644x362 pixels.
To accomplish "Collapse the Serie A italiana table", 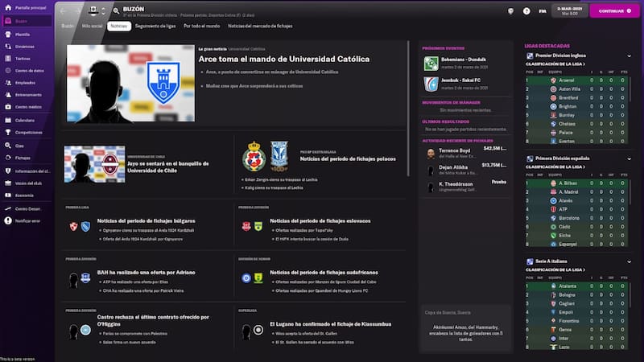I will click(x=629, y=261).
